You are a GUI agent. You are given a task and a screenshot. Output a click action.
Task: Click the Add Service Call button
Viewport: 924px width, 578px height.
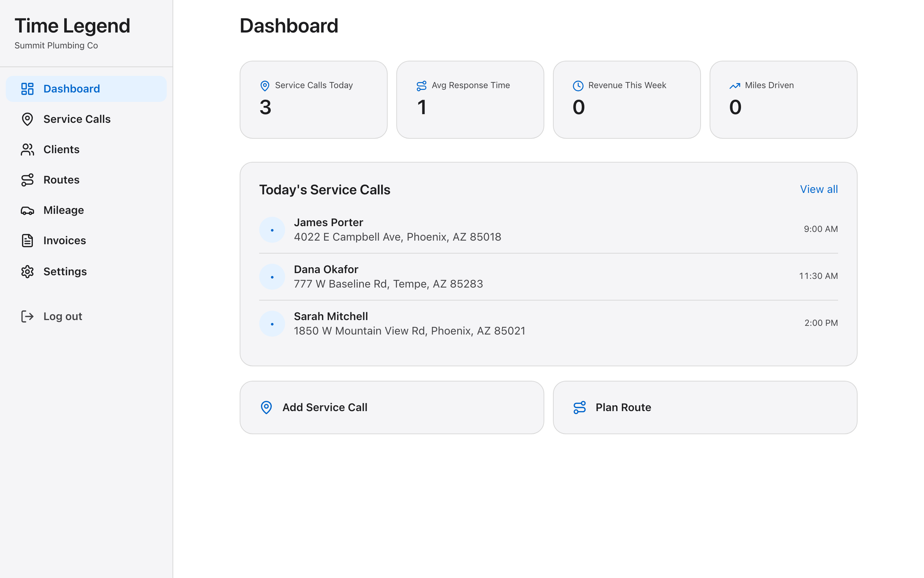tap(392, 407)
